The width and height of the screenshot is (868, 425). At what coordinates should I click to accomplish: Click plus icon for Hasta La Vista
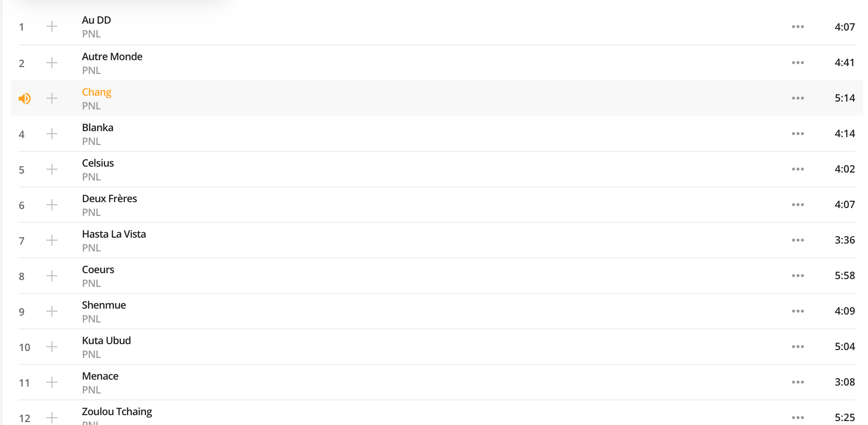(x=52, y=240)
